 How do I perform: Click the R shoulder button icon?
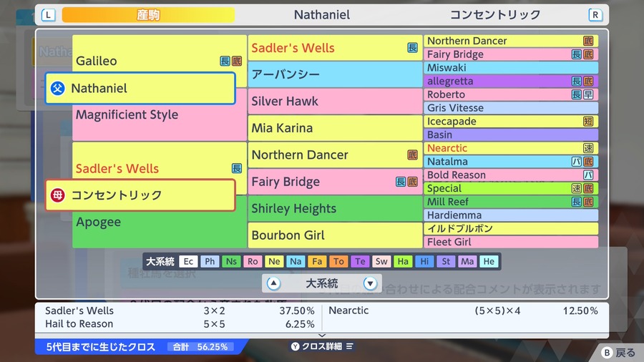coord(595,15)
